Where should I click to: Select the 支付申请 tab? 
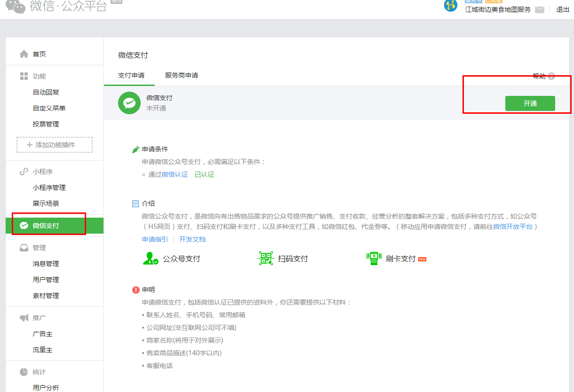[x=131, y=75]
